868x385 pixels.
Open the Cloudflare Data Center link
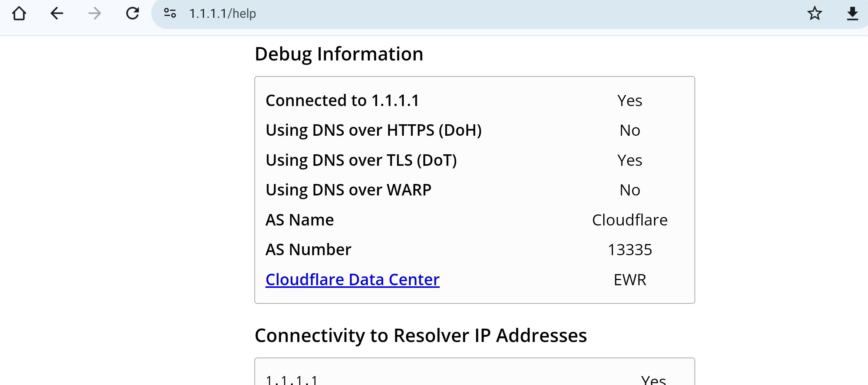coord(353,280)
